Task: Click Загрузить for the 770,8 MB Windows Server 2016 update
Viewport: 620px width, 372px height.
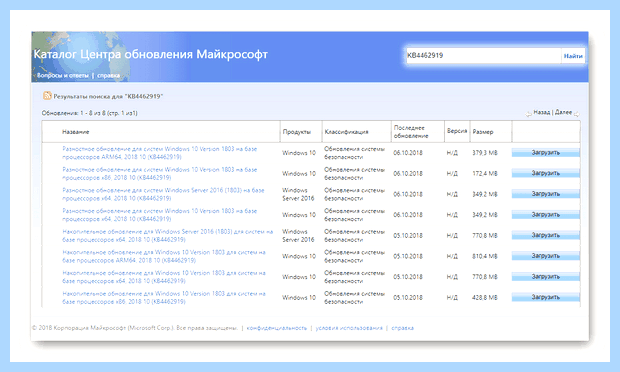Action: pos(546,235)
